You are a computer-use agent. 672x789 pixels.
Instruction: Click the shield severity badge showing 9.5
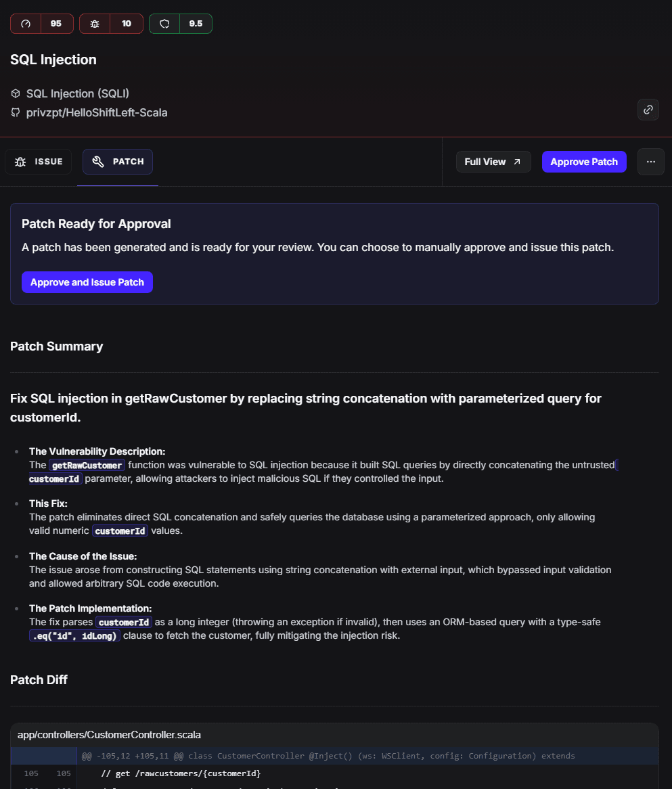180,24
